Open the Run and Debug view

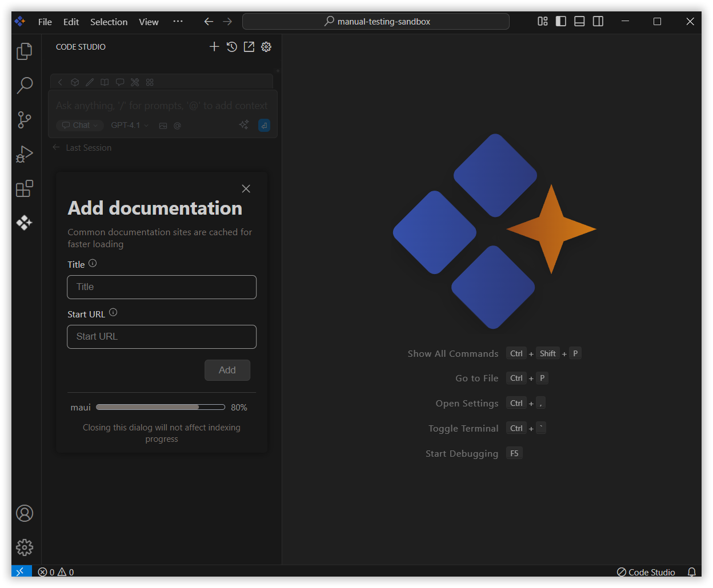tap(25, 154)
